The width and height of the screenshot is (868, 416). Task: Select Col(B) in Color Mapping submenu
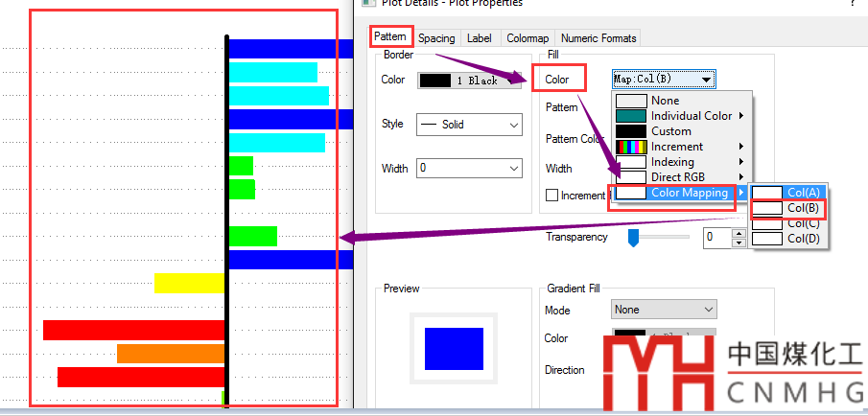[802, 208]
